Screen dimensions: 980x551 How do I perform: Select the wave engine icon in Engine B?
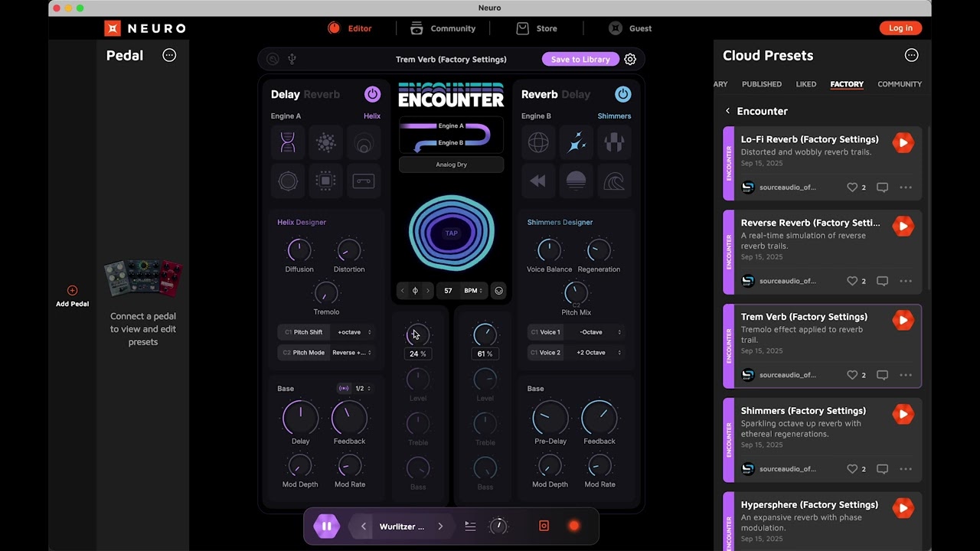coord(614,181)
